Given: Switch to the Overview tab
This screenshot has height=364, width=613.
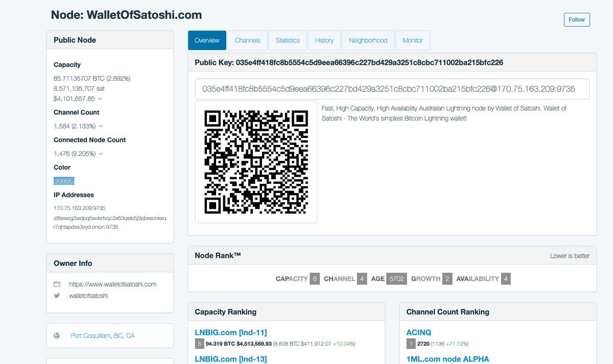Looking at the screenshot, I should click(x=207, y=40).
